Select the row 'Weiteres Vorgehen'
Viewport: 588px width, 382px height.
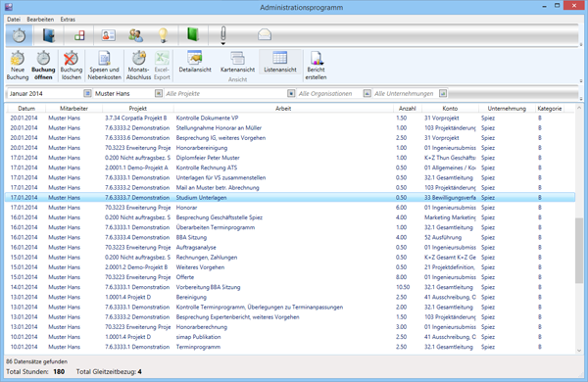pos(290,267)
